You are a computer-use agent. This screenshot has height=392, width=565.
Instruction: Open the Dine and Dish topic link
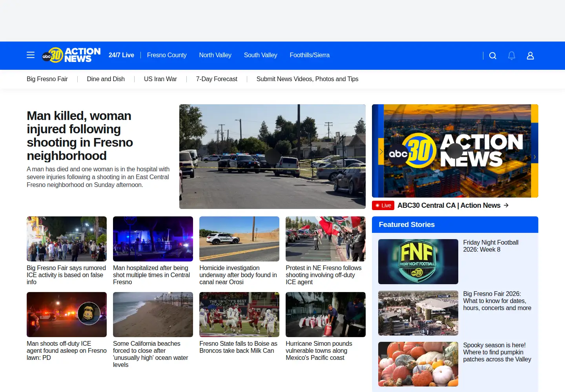[x=106, y=79]
